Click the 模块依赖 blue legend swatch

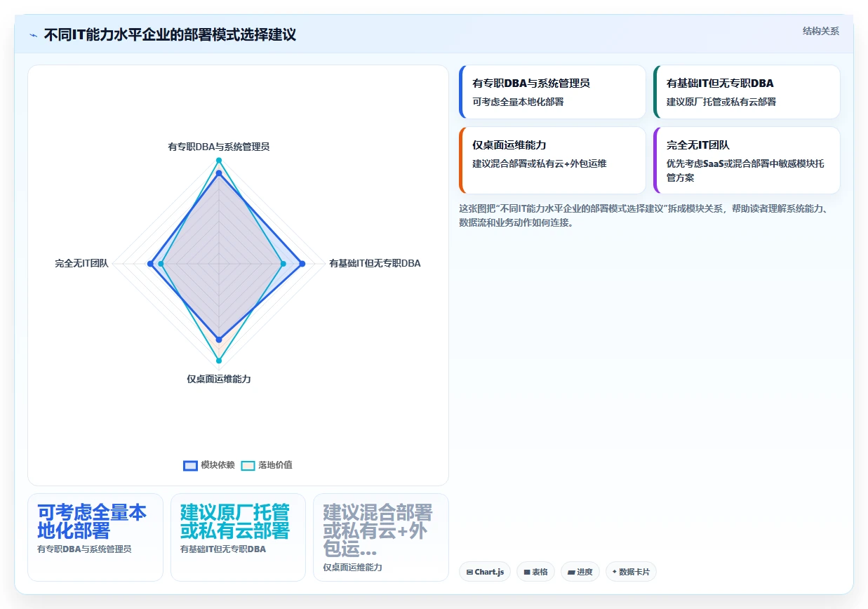(x=190, y=465)
